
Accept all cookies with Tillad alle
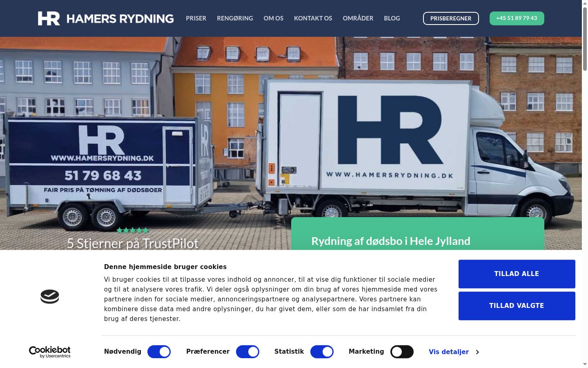517,274
